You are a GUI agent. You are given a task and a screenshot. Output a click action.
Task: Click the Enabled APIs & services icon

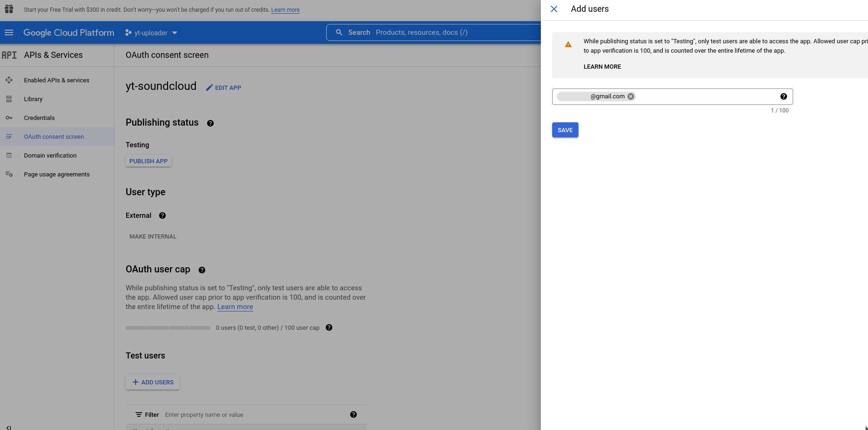tap(9, 80)
